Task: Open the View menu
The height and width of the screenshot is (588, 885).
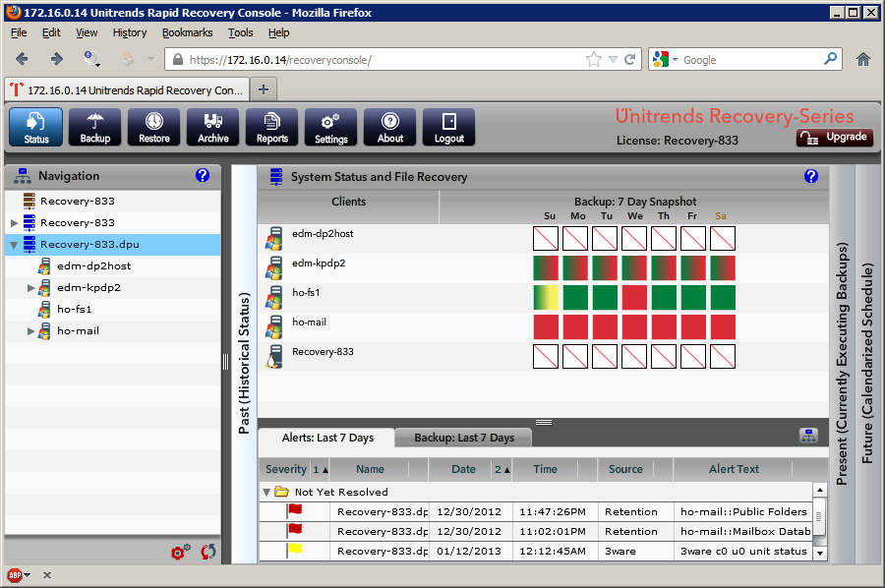Action: pos(87,32)
